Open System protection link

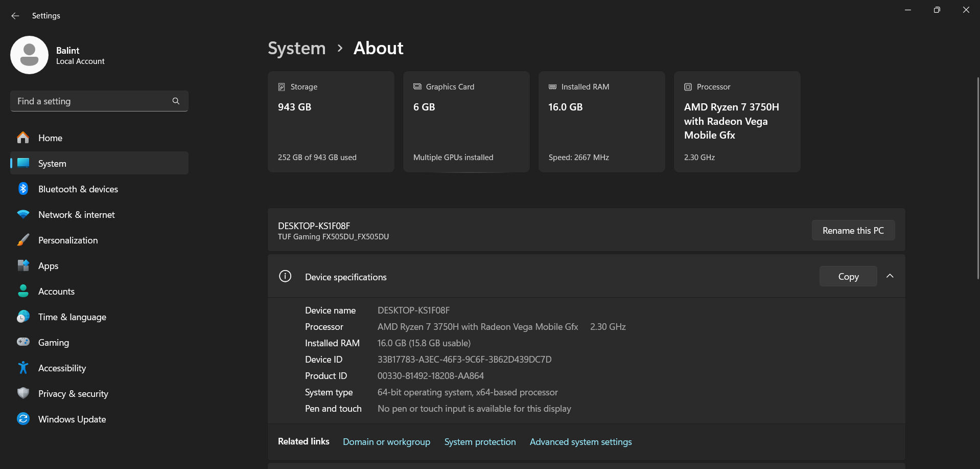480,441
